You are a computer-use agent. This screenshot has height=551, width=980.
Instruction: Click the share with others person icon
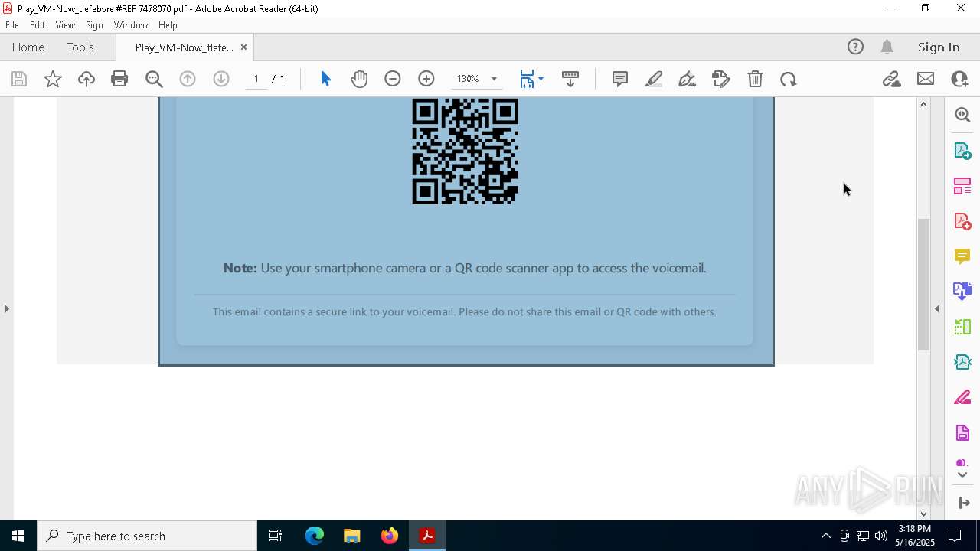(x=959, y=79)
